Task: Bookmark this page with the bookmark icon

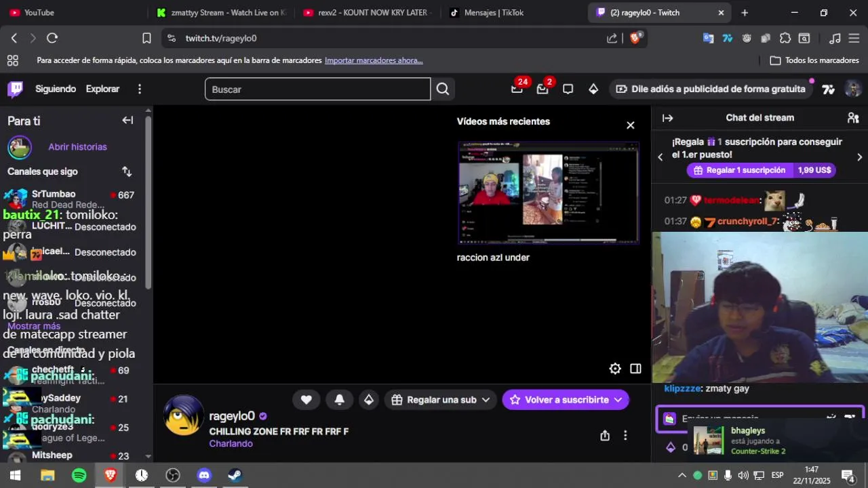Action: [x=146, y=38]
